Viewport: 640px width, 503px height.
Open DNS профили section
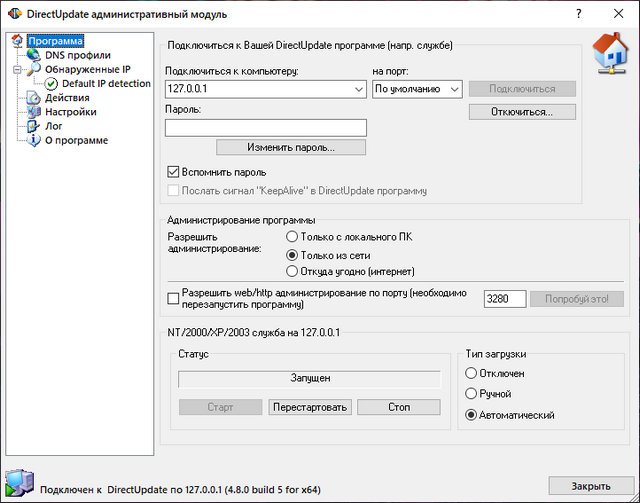(78, 55)
